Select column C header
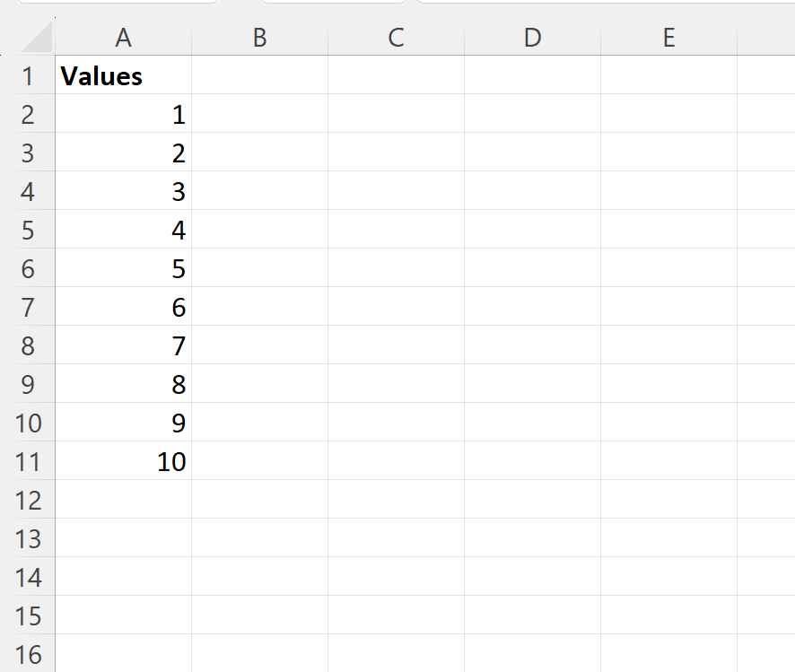This screenshot has height=672, width=795. (x=396, y=38)
